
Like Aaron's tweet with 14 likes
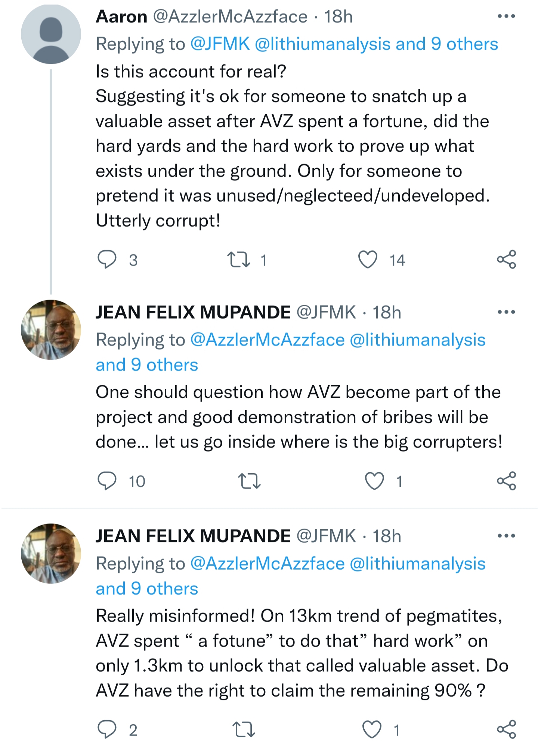[x=368, y=260]
